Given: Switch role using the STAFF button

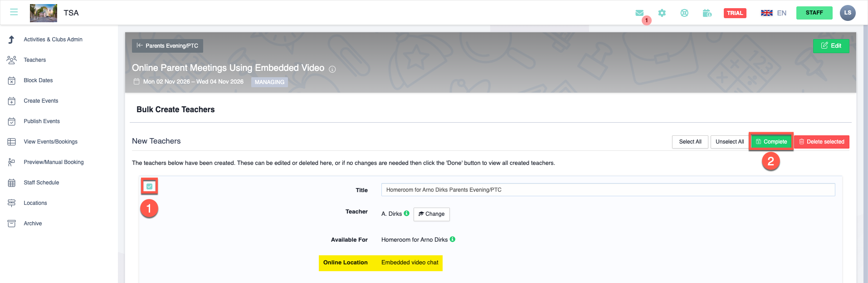Looking at the screenshot, I should (814, 13).
